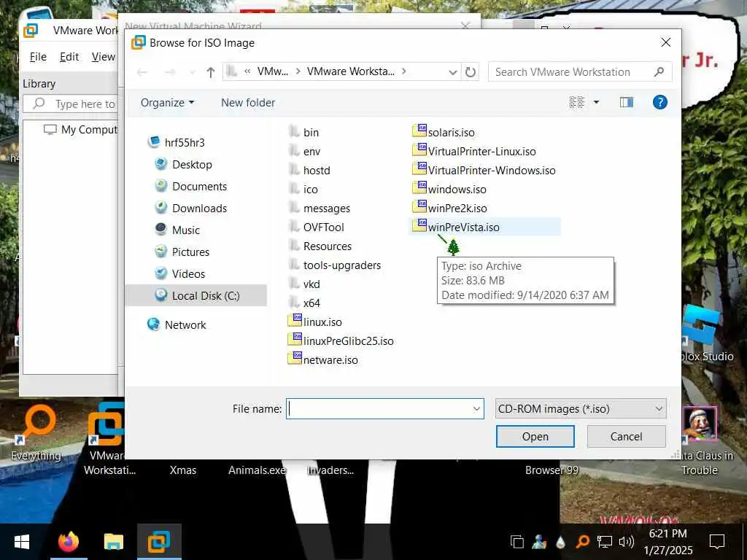Select Network in the navigation pane
The width and height of the screenshot is (747, 560).
point(185,324)
